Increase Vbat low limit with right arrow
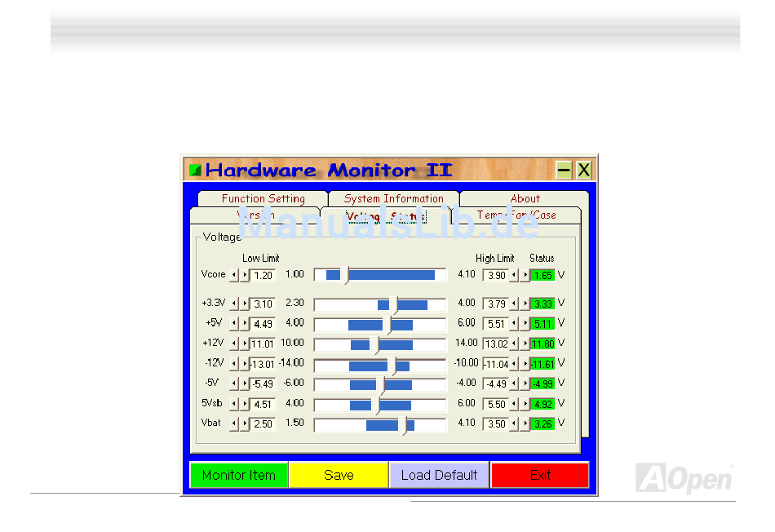Image resolution: width=775 pixels, height=532 pixels. tap(245, 423)
